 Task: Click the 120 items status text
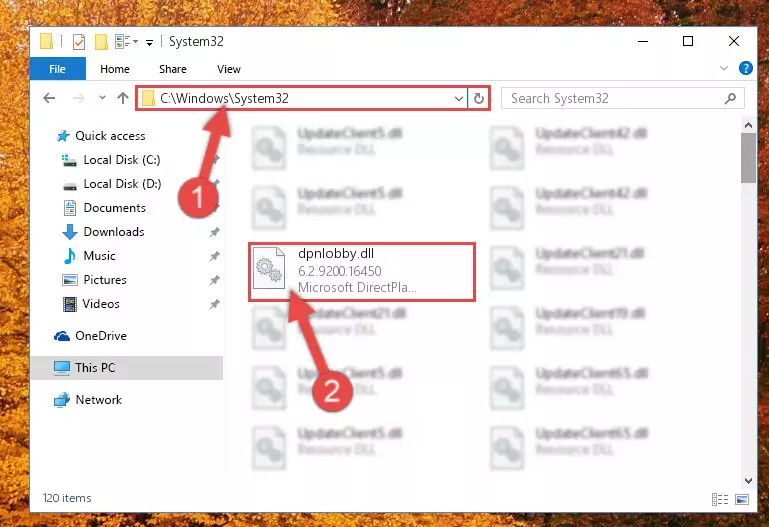pyautogui.click(x=67, y=498)
